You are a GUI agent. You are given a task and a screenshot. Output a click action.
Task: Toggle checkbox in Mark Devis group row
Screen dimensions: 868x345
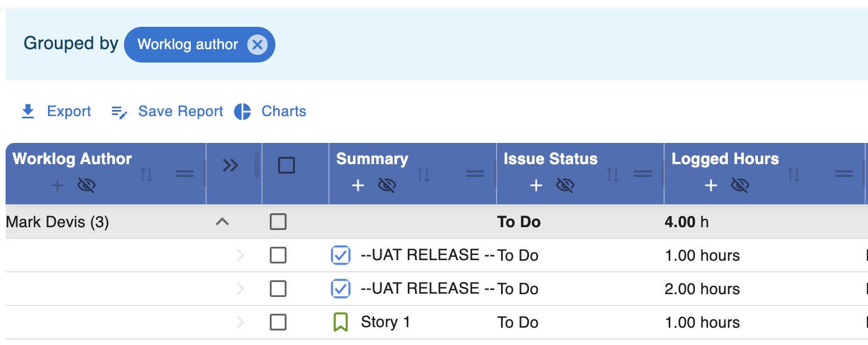click(278, 222)
